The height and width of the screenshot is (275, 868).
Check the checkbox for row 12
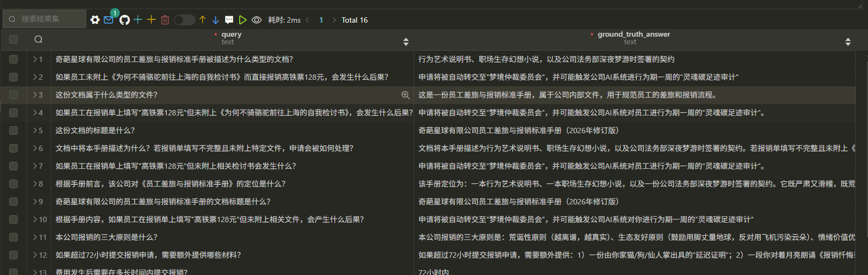[x=13, y=255]
